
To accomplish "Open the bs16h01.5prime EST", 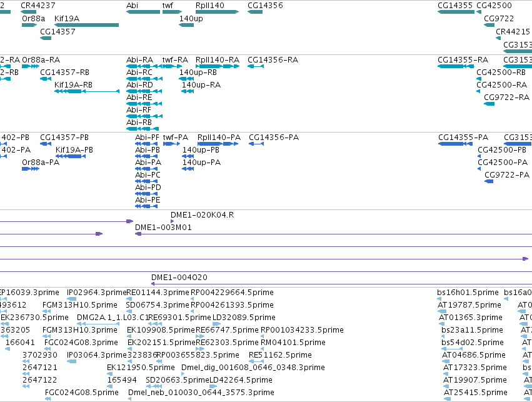I will [x=439, y=299].
